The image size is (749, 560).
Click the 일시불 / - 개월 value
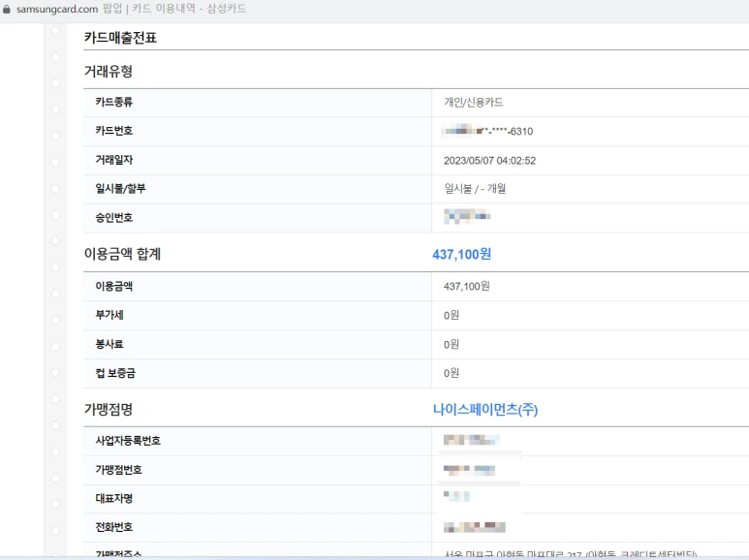475,189
